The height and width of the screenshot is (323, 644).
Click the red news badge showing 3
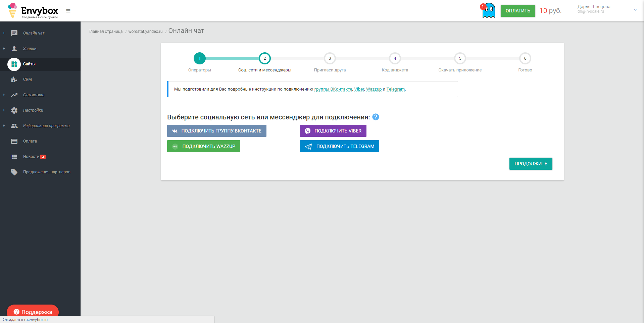[x=43, y=157]
